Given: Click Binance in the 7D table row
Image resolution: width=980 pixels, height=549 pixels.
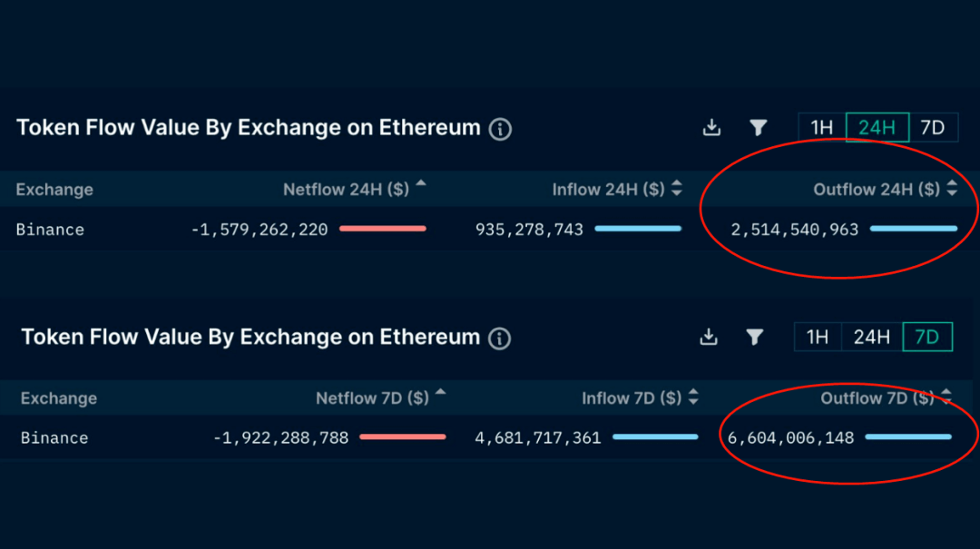Looking at the screenshot, I should click(x=54, y=438).
